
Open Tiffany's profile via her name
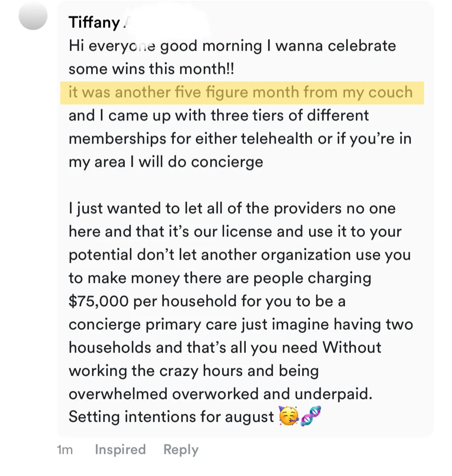[x=94, y=22]
